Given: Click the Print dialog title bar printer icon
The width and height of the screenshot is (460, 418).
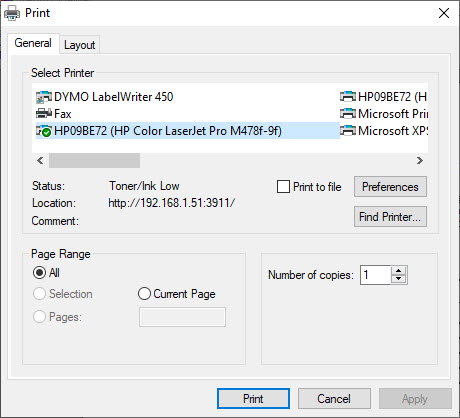Looking at the screenshot, I should point(12,13).
